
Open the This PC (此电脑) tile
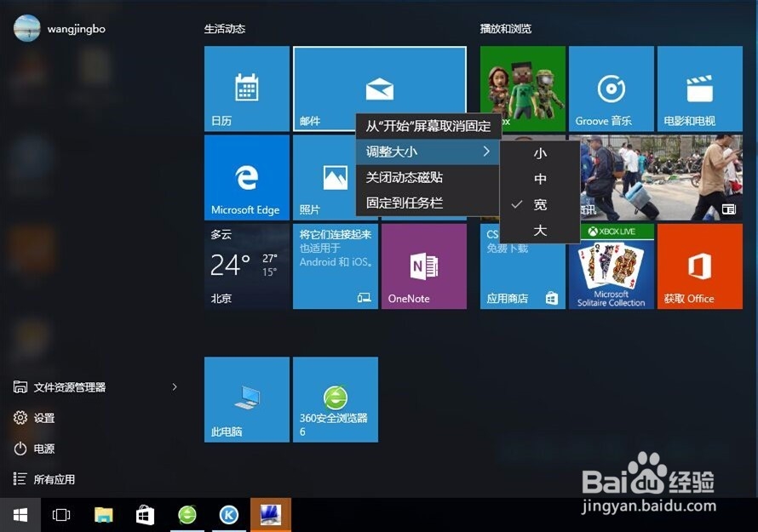(246, 399)
